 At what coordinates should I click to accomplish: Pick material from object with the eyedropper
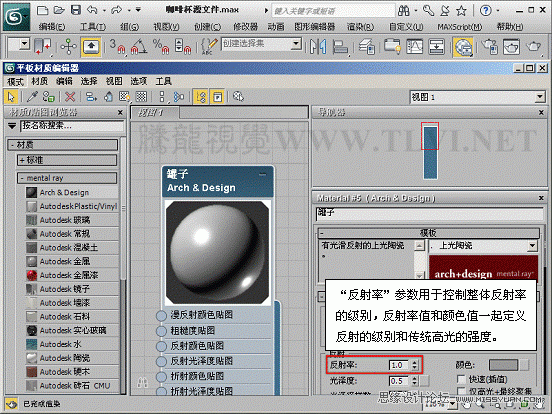(x=33, y=96)
